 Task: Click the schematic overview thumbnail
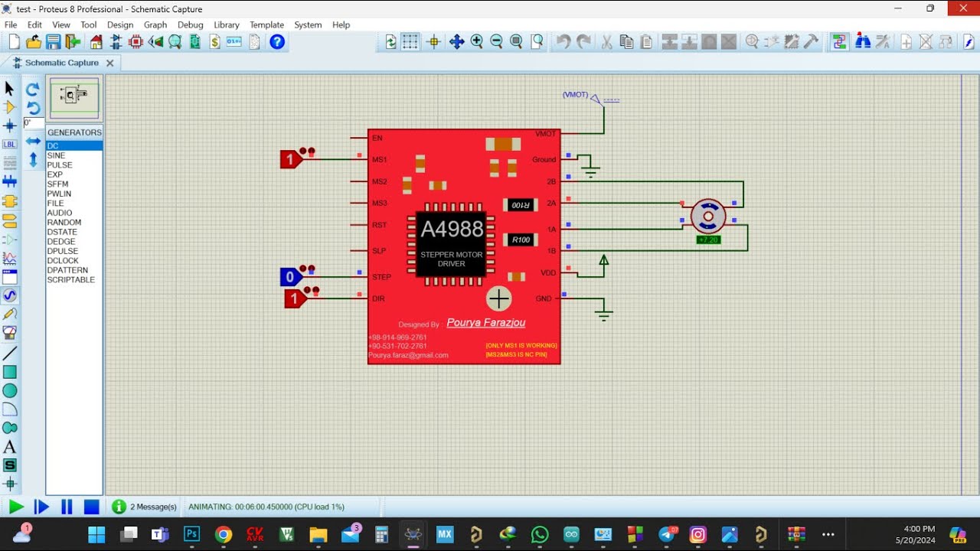[74, 97]
